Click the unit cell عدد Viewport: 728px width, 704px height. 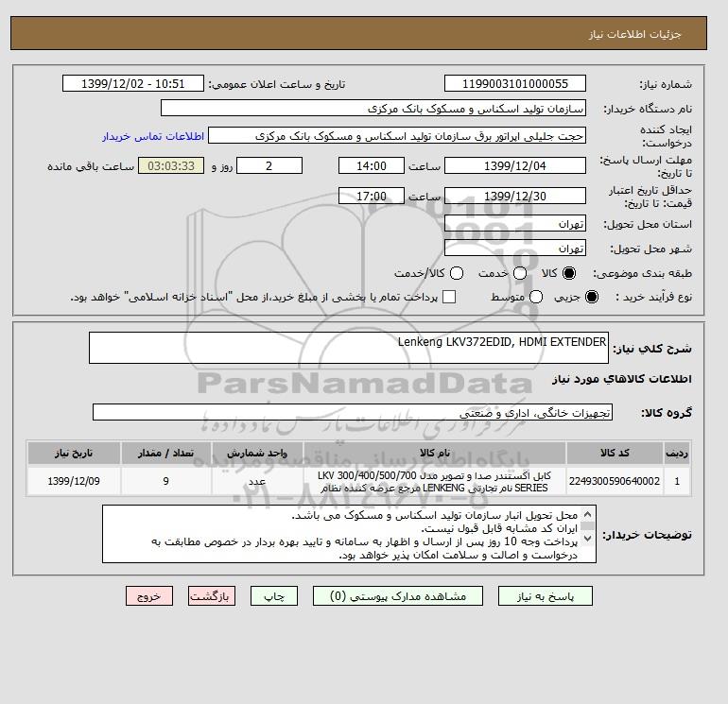pyautogui.click(x=257, y=481)
